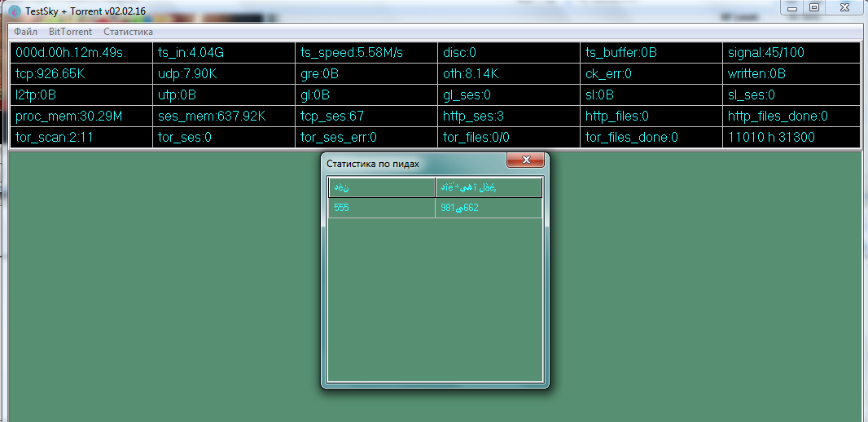Screen dimensions: 868x422
Task: Open the Файл menu
Action: (x=25, y=32)
